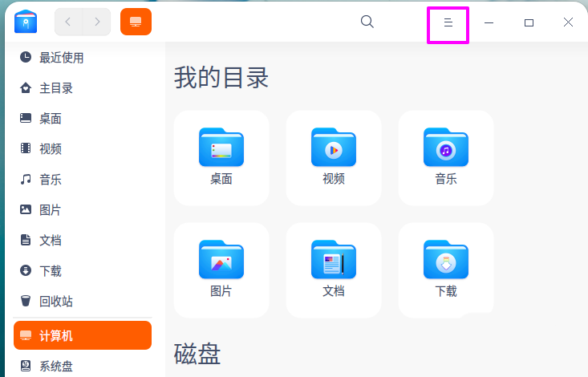Open 音乐 in the sidebar
Screen dimensions: 588x377
pos(83,180)
